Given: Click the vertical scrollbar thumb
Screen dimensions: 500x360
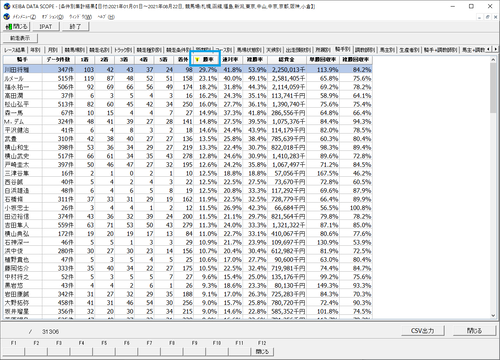Looking at the screenshot, I should [x=493, y=88].
